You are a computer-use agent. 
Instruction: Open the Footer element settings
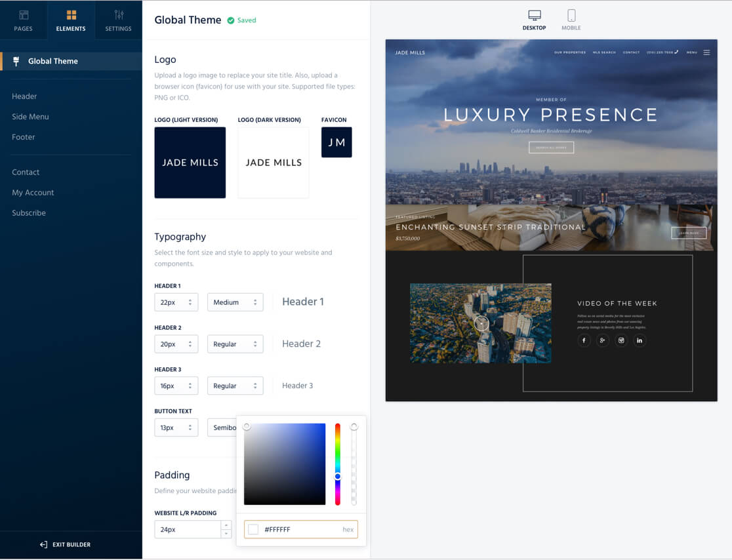coord(24,137)
